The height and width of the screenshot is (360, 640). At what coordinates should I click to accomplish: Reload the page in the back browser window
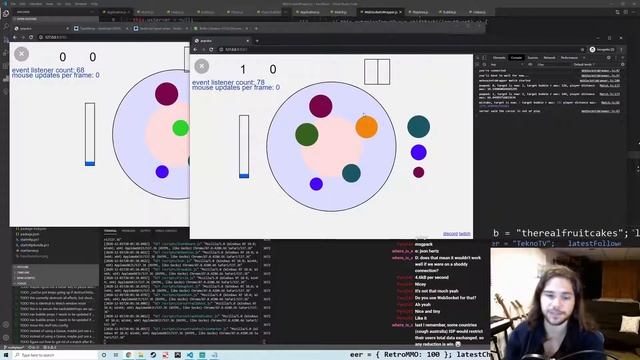click(x=31, y=37)
